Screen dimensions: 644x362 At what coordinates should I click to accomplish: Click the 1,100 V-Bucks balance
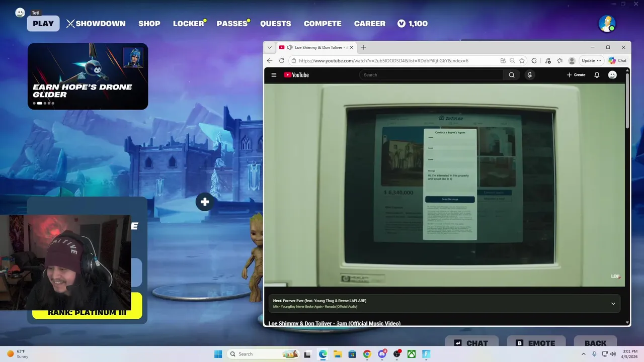(413, 24)
